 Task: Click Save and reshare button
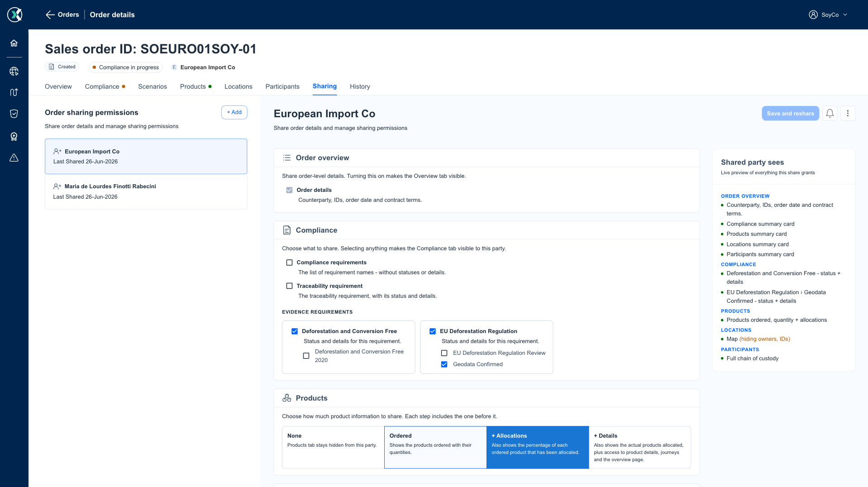click(x=790, y=114)
